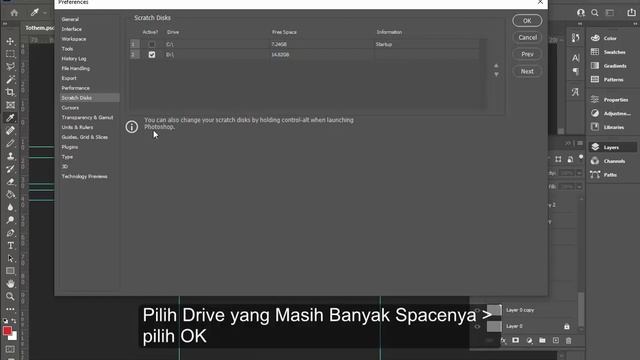The height and width of the screenshot is (360, 640).
Task: Select the Magic Wand tool
Action: (10, 80)
